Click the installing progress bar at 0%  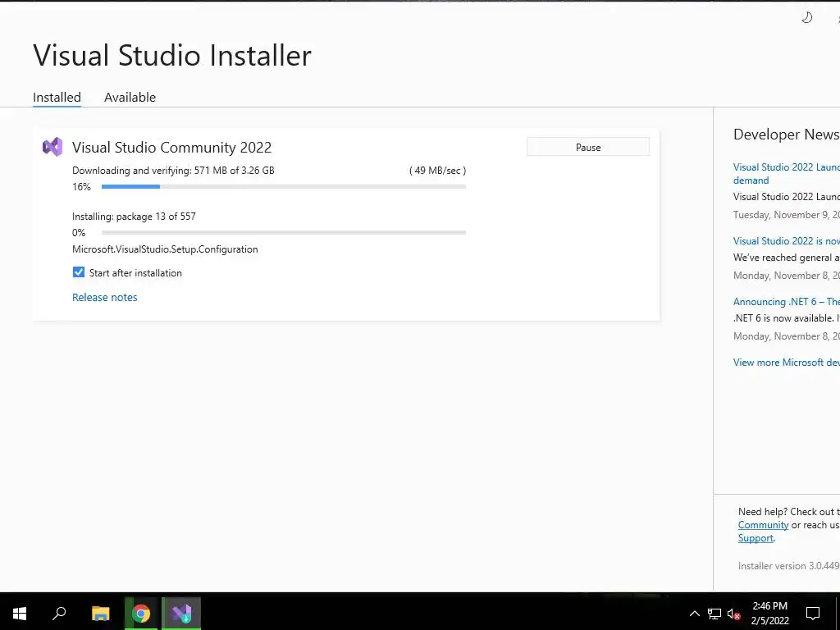[x=283, y=232]
